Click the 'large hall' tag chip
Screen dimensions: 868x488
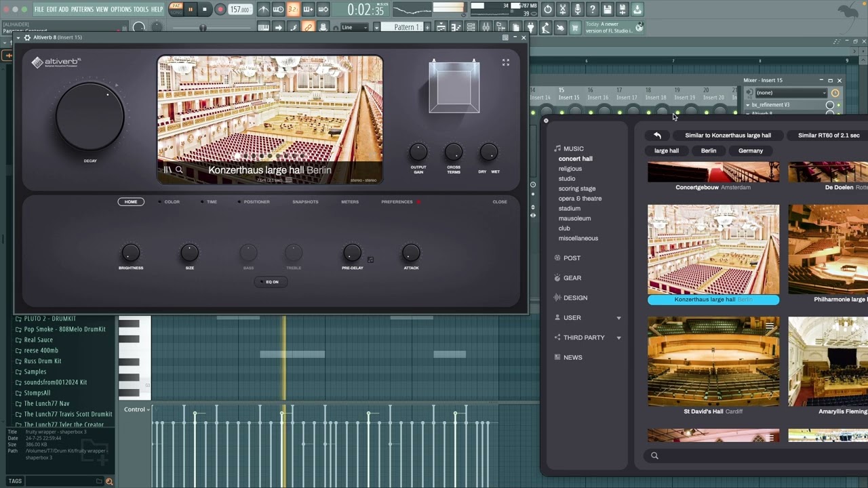click(667, 151)
